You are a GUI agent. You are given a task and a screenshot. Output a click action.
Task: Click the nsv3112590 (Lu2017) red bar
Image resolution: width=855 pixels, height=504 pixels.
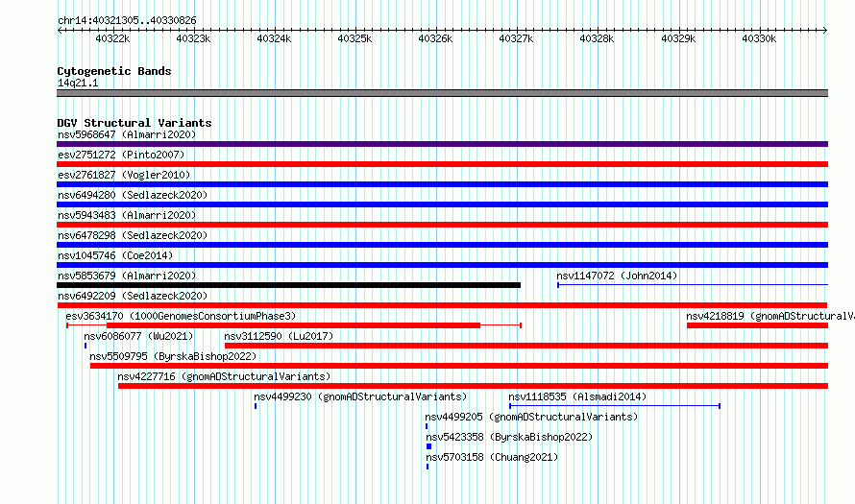(526, 346)
